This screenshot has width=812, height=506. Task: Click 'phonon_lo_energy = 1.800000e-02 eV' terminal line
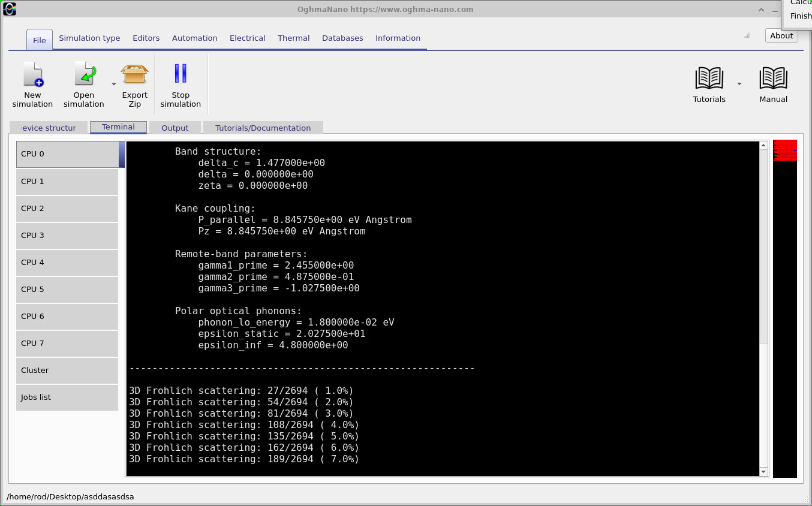(296, 323)
